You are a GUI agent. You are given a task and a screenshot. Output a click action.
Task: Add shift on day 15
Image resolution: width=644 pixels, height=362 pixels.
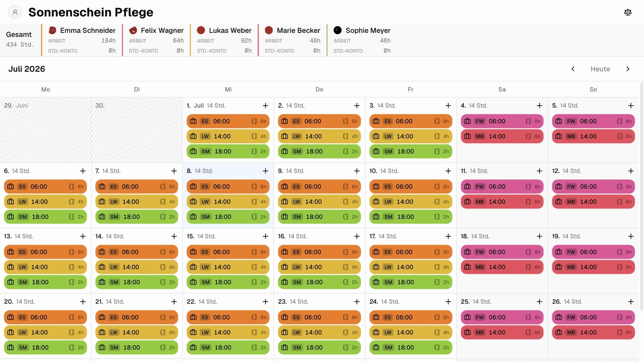coord(265,236)
